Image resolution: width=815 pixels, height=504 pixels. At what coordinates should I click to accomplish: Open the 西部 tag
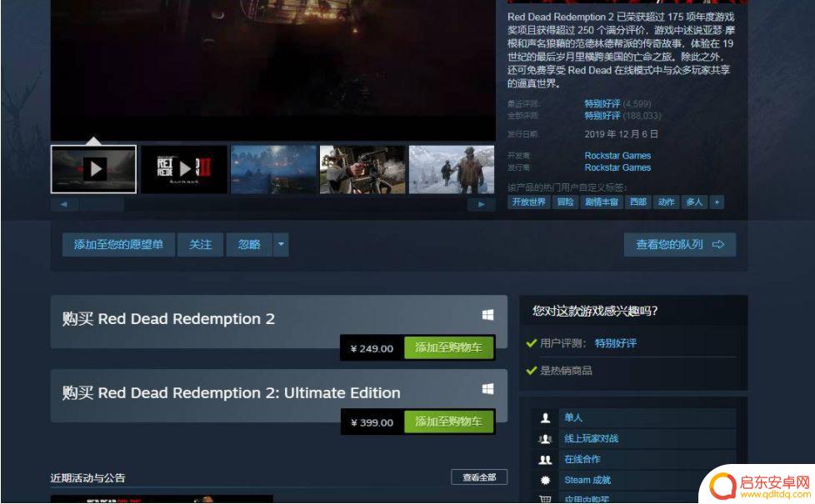[x=637, y=202]
